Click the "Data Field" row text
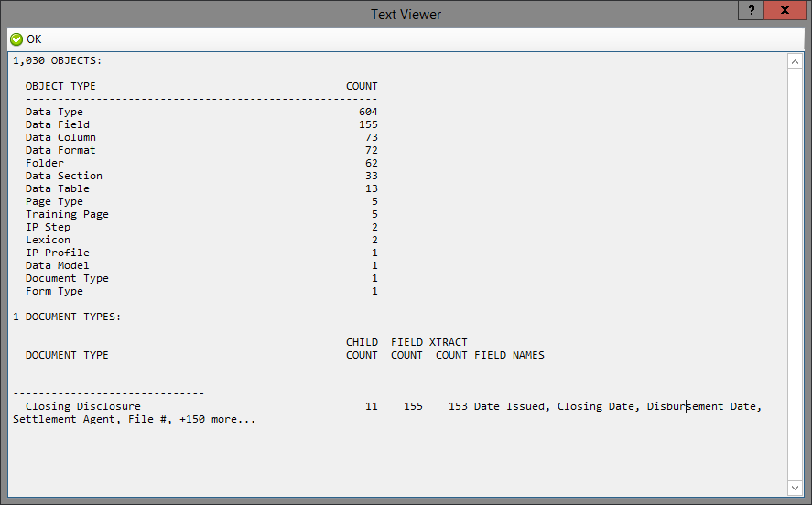Viewport: 812px width, 505px height. tap(58, 124)
